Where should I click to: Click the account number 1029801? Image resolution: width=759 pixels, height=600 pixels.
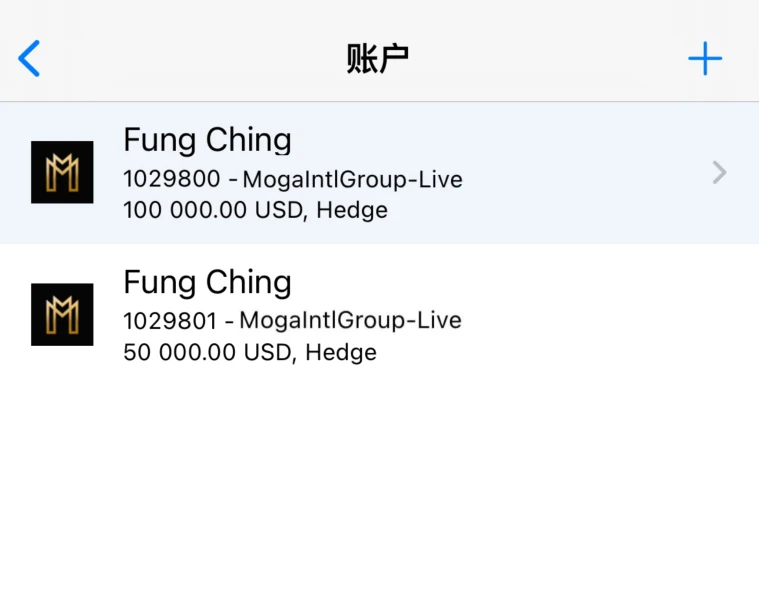click(168, 321)
